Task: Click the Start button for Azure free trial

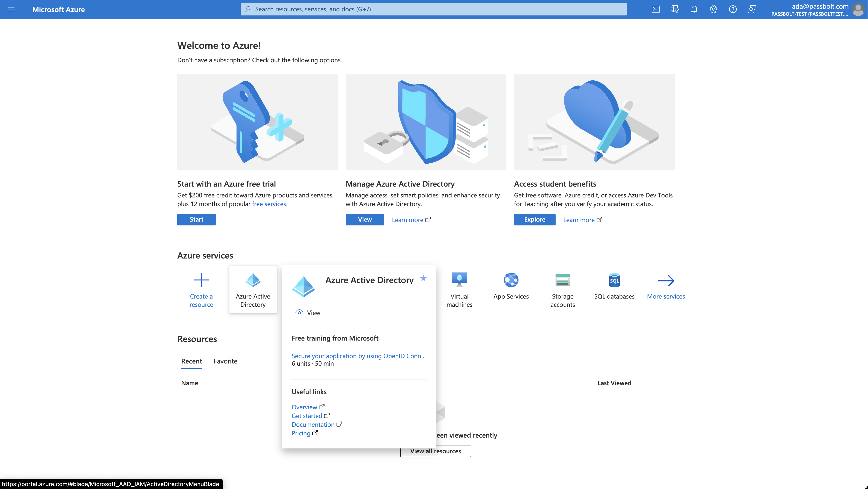Action: tap(197, 219)
